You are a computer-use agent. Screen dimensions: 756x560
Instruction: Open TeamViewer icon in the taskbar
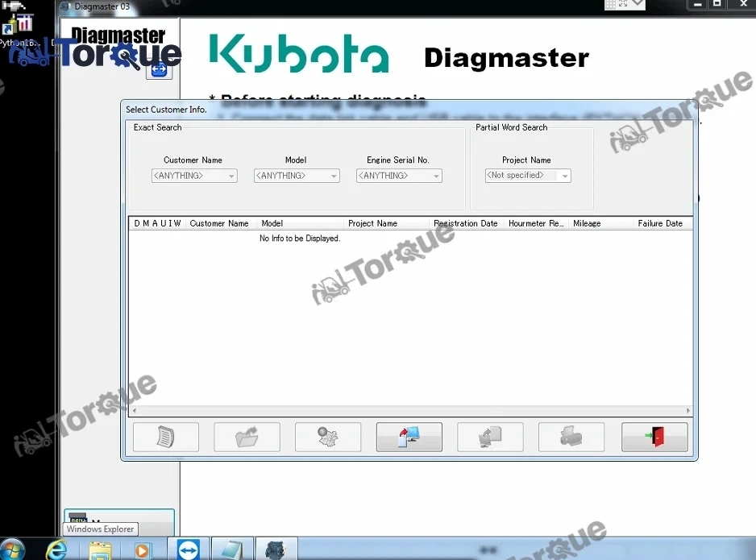pyautogui.click(x=188, y=550)
